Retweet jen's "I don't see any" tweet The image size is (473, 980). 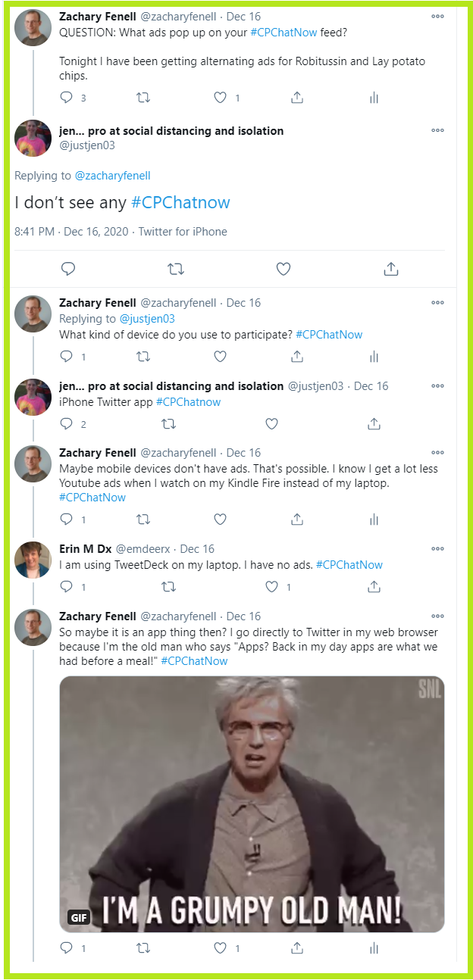175,269
